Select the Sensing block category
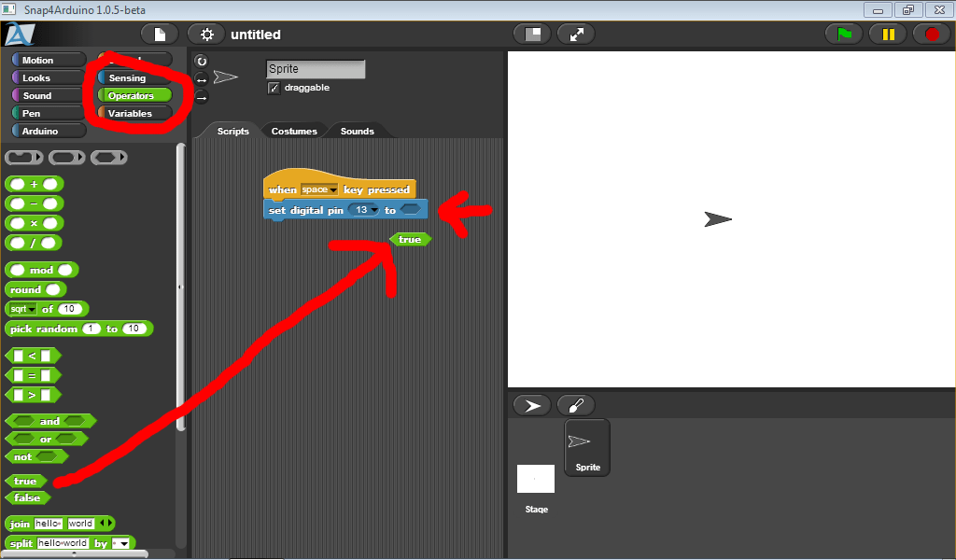The width and height of the screenshot is (956, 560). (134, 77)
